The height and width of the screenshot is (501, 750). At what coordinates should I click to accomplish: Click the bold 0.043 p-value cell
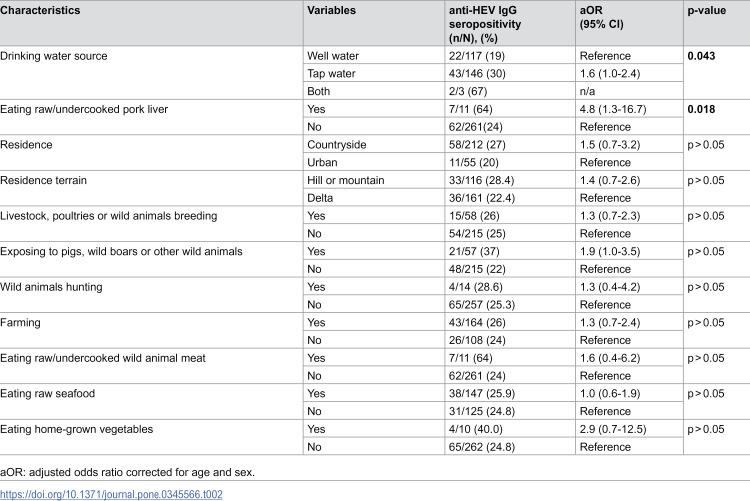[x=701, y=56]
